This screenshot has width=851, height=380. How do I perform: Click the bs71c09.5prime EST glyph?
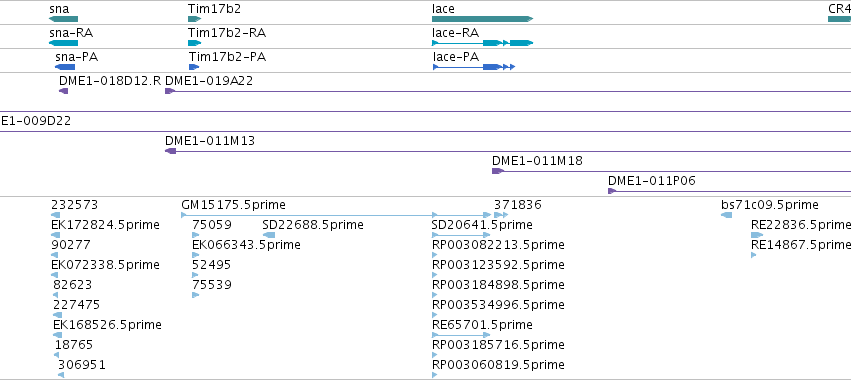coord(726,215)
